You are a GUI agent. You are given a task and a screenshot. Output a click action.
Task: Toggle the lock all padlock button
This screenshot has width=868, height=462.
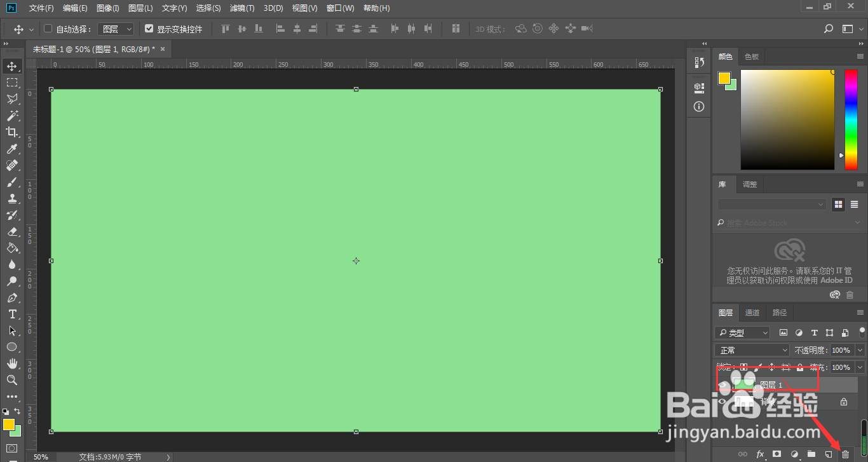pyautogui.click(x=800, y=367)
